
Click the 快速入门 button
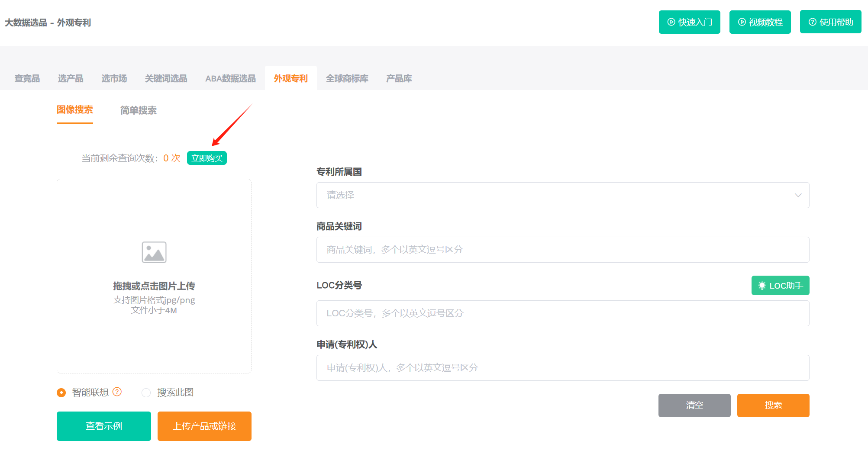[x=690, y=22]
